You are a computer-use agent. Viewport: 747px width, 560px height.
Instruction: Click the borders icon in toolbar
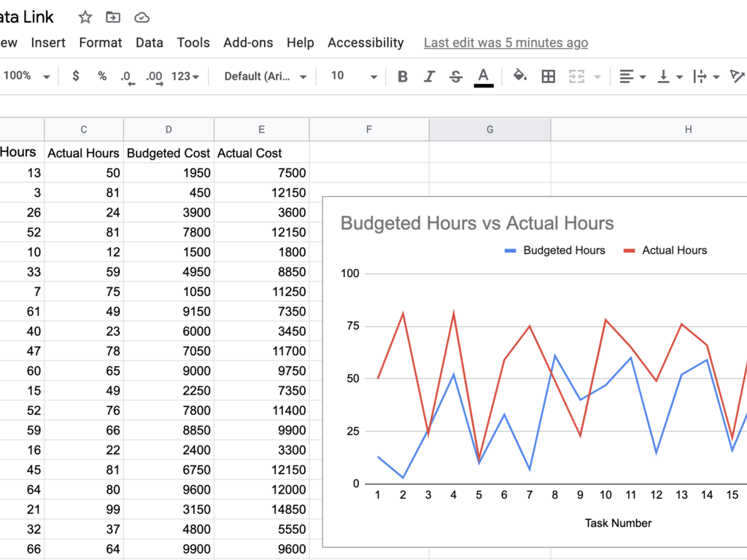point(549,77)
